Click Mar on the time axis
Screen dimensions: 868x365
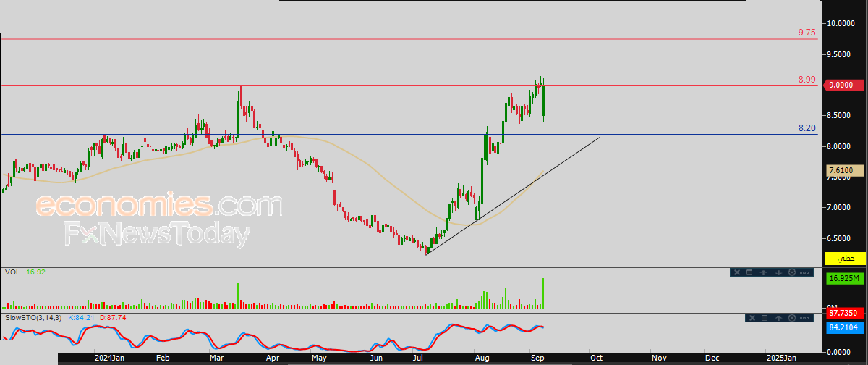coord(217,358)
